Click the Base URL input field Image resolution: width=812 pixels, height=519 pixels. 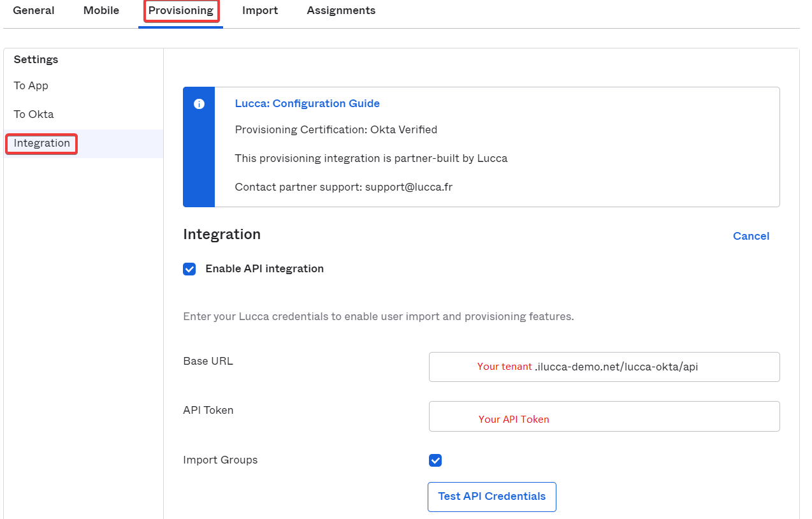point(604,367)
